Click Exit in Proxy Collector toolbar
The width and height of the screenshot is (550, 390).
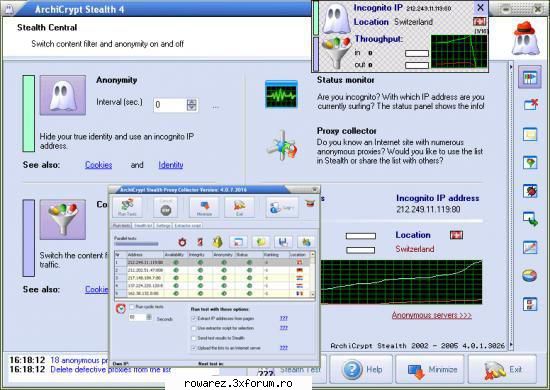[239, 207]
